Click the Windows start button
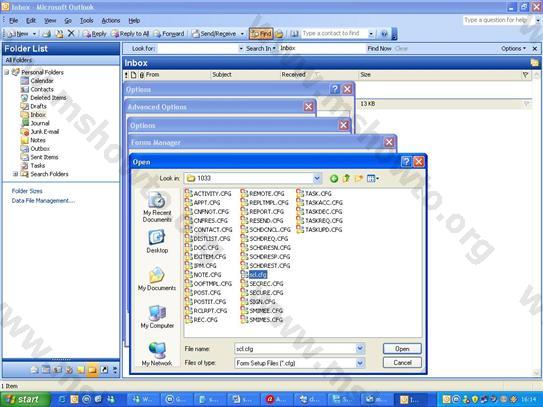The width and height of the screenshot is (543, 407). click(24, 399)
